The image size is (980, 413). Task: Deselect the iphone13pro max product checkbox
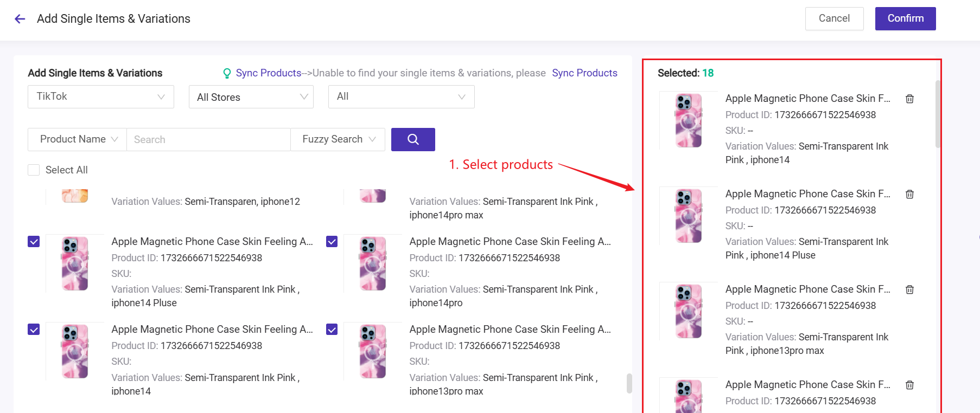click(332, 330)
